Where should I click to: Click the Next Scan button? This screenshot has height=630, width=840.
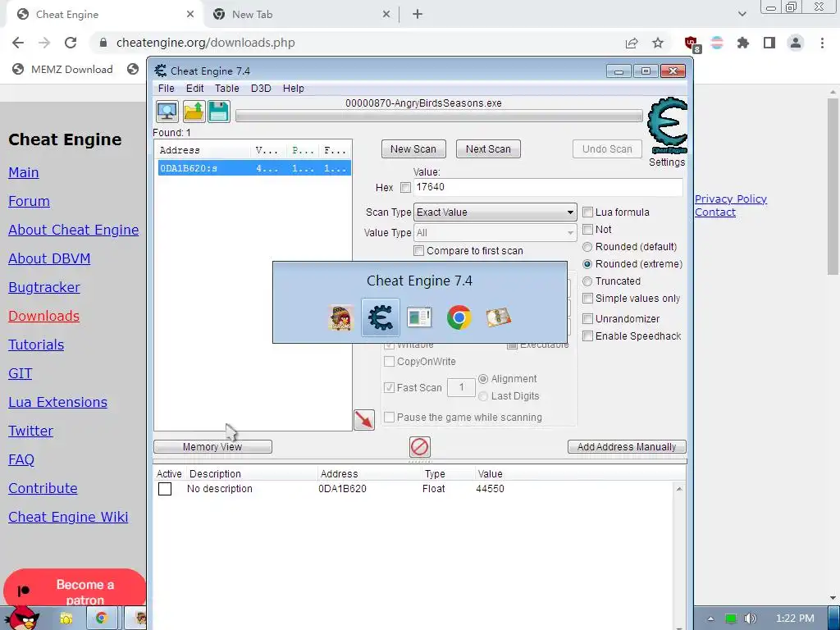click(488, 149)
